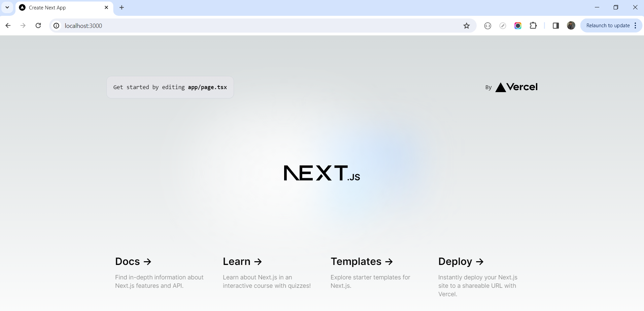Open the Learn link card

pyautogui.click(x=267, y=273)
